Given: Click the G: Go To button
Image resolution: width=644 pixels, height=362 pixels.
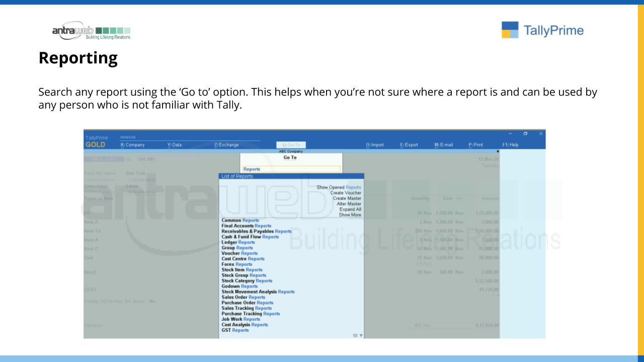Looking at the screenshot, I should tap(291, 145).
